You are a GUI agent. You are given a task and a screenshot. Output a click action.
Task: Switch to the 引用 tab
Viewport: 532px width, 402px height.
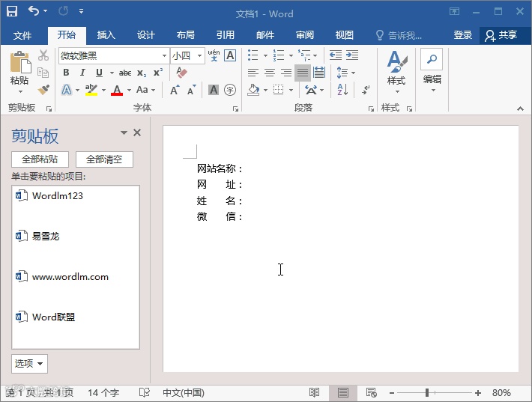coord(226,35)
